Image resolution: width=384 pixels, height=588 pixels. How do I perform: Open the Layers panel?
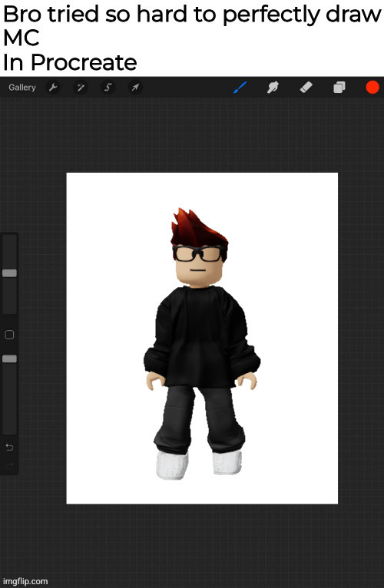click(x=339, y=88)
